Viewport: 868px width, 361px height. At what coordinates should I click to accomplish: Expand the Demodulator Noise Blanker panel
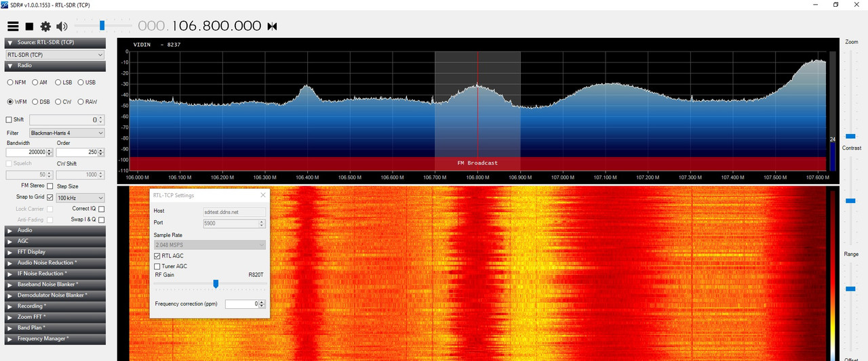[x=55, y=295]
